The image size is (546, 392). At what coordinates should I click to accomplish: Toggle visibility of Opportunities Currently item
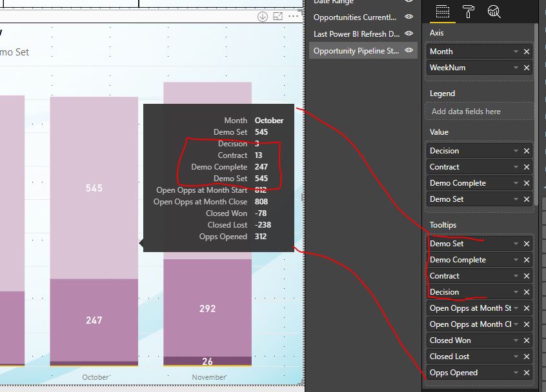(x=409, y=17)
